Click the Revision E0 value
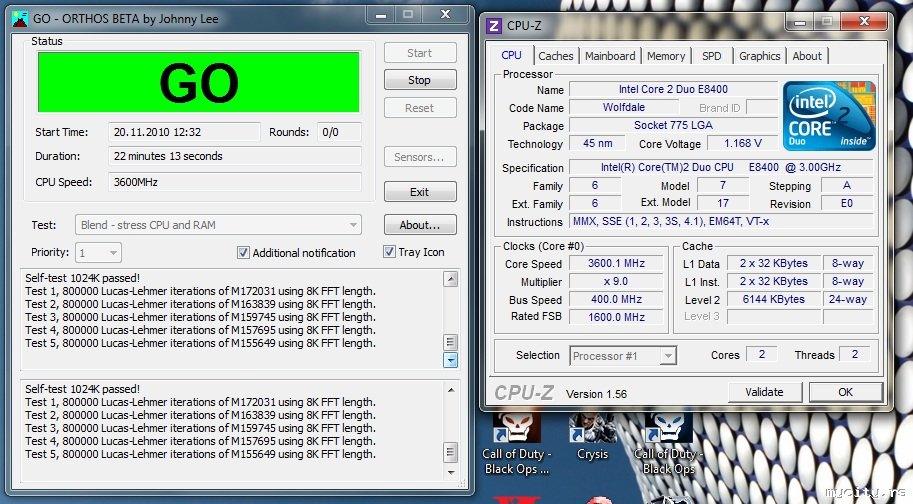Screen dimensions: 913x504 coord(847,203)
